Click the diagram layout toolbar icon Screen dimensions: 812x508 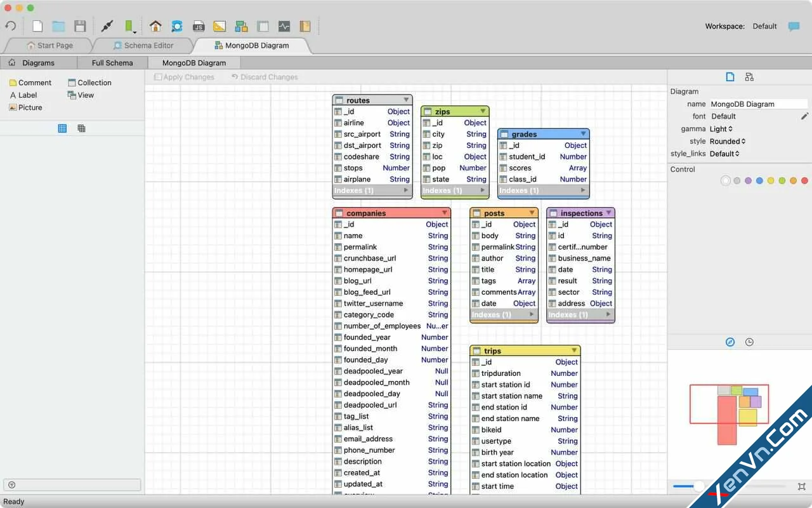241,26
